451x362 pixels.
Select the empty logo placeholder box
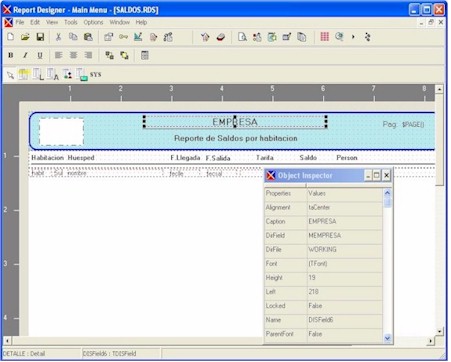coord(61,132)
